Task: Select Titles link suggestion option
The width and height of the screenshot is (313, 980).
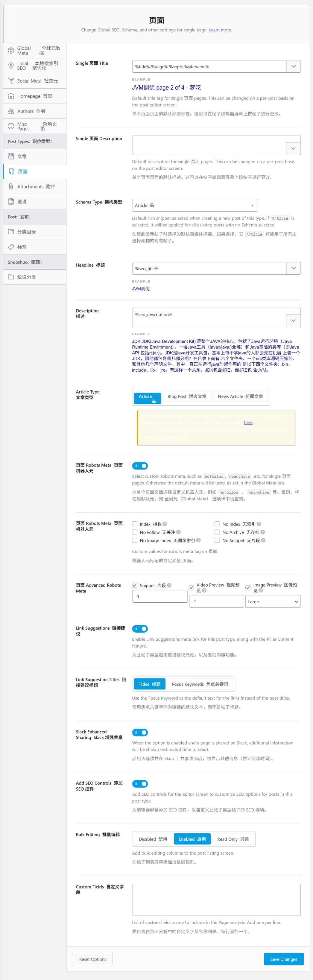Action: pyautogui.click(x=149, y=684)
